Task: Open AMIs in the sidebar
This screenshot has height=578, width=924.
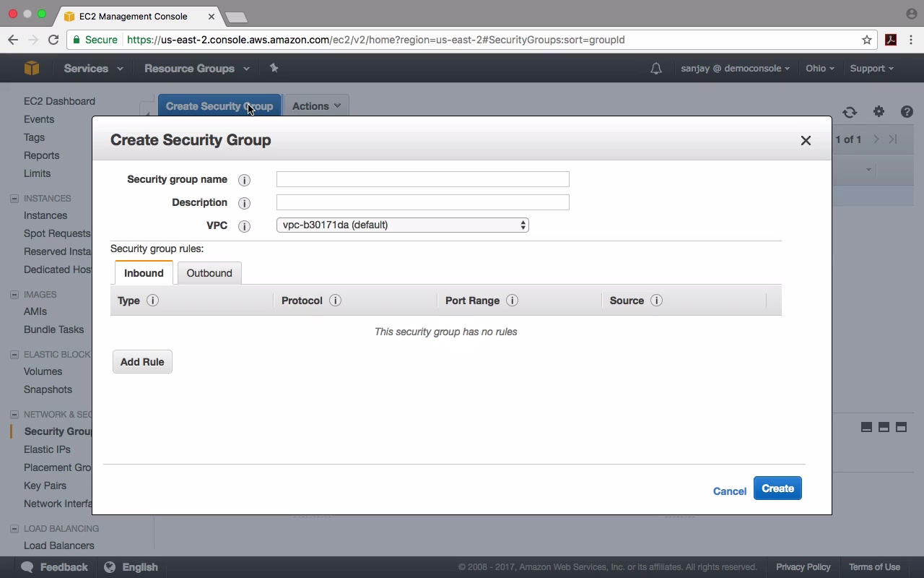Action: 35,311
